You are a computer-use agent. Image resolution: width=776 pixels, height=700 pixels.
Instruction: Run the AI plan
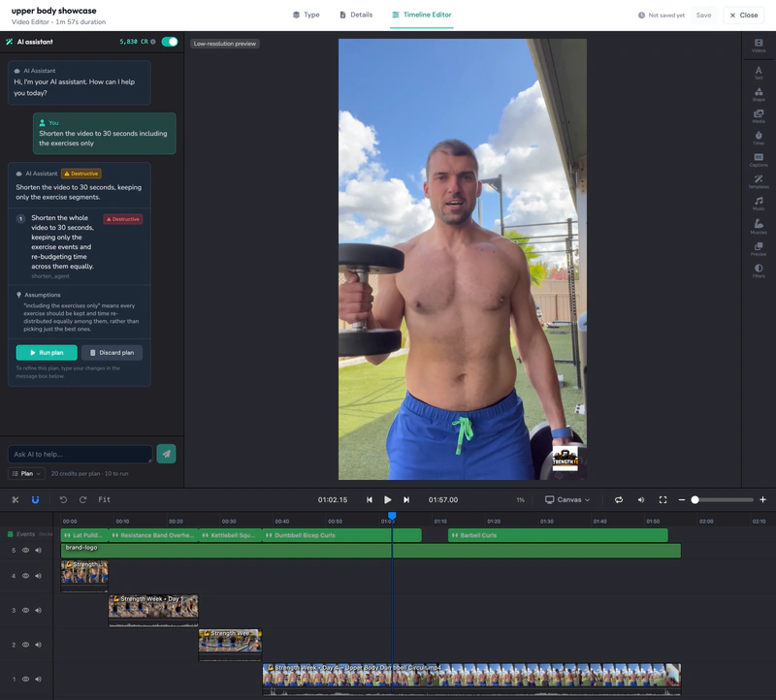coord(47,352)
